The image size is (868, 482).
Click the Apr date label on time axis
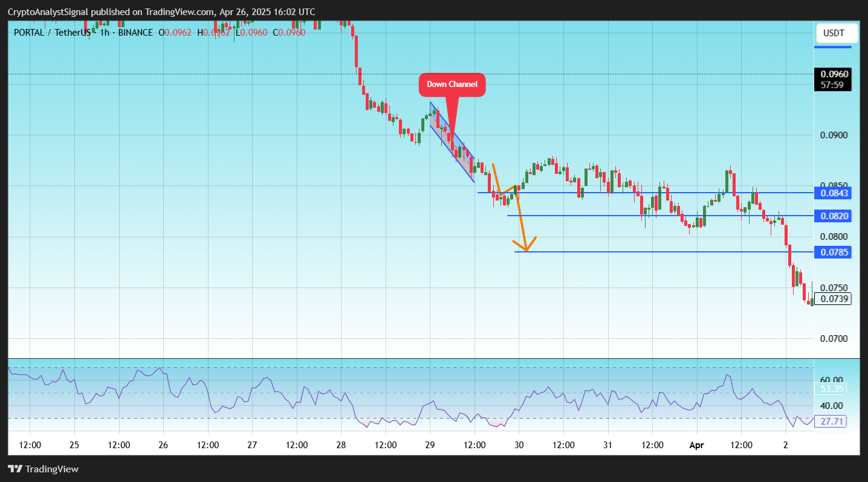click(x=697, y=445)
